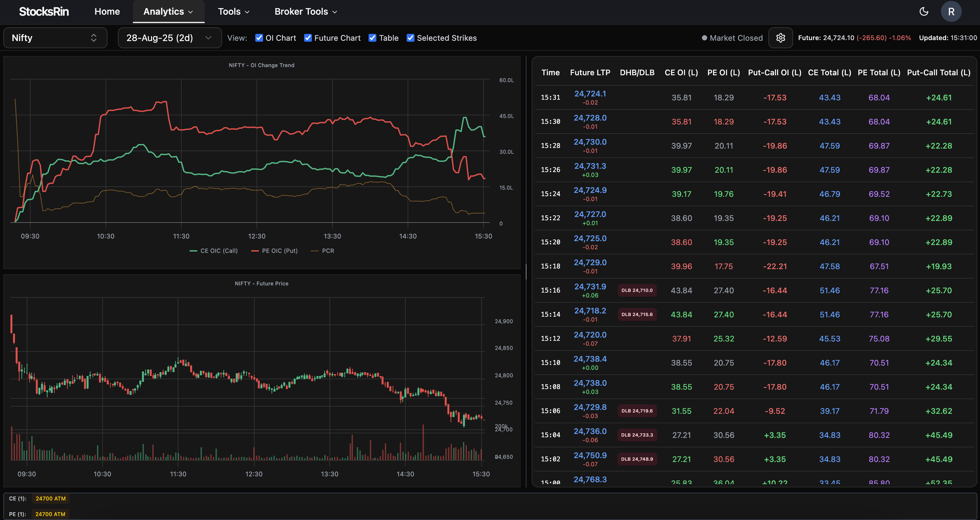Image resolution: width=980 pixels, height=520 pixels.
Task: Click the DHB/DLB column header
Action: 637,72
